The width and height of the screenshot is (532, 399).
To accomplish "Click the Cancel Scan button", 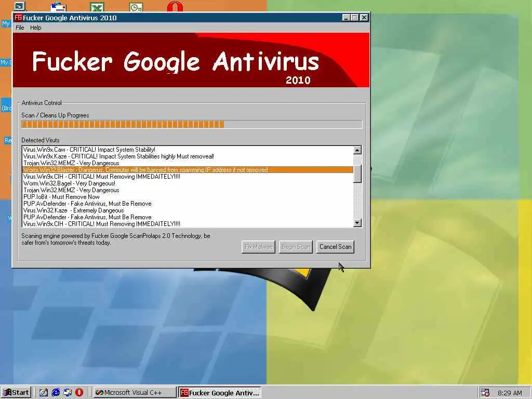I will (x=335, y=247).
